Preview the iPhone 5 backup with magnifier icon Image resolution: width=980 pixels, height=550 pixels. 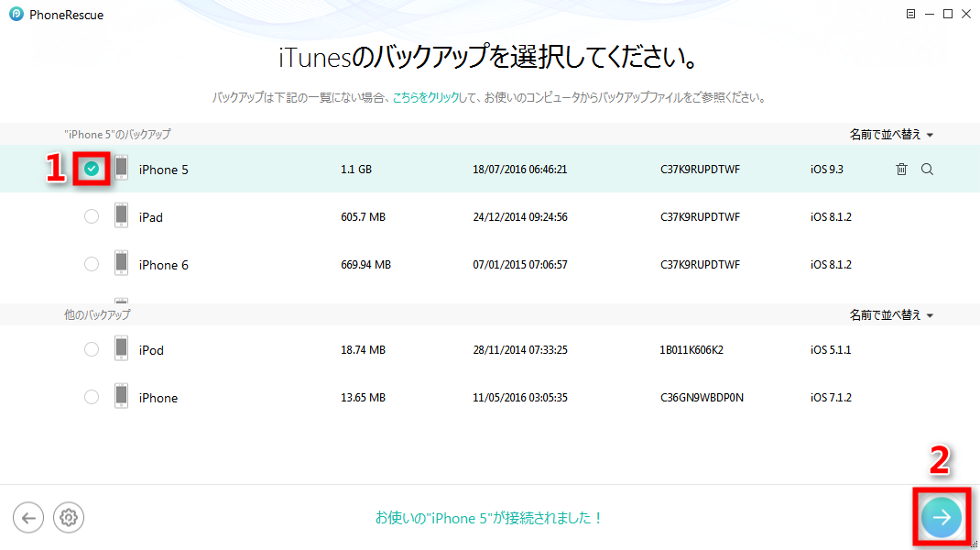tap(927, 169)
